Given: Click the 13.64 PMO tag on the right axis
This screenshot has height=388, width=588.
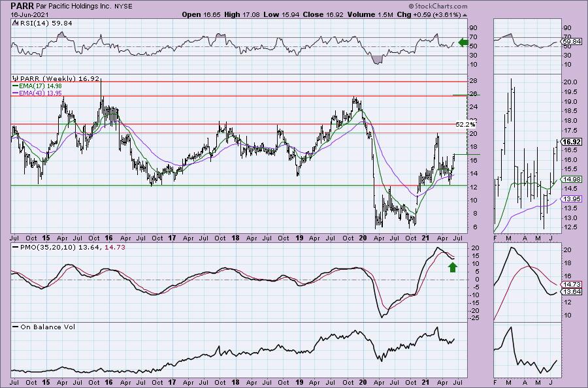Looking at the screenshot, I should click(572, 292).
